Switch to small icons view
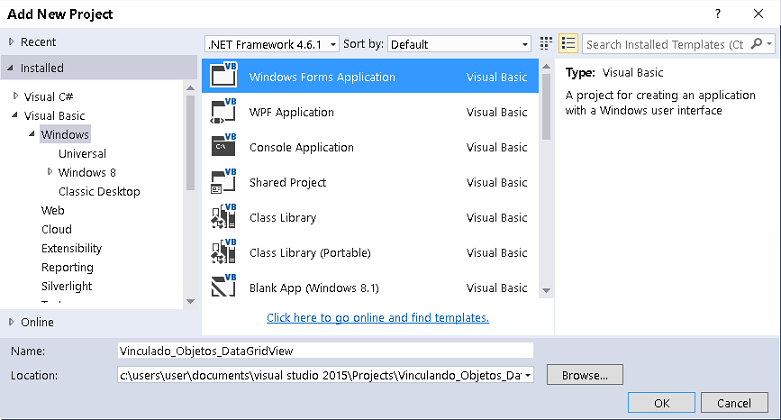The height and width of the screenshot is (420, 781). [546, 44]
